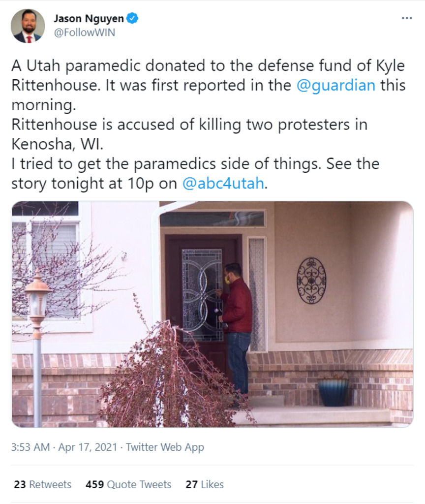Click the blue verified badge

click(x=133, y=19)
